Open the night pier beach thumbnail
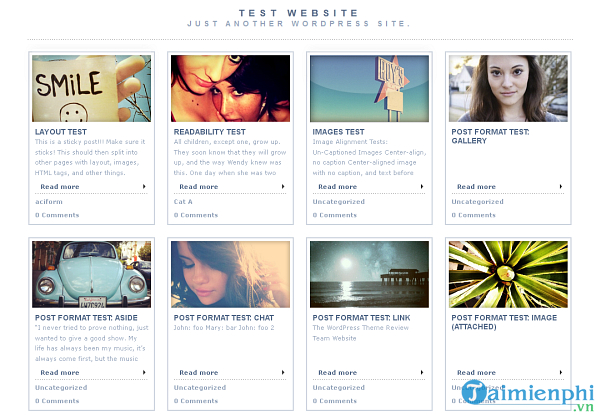 click(369, 274)
